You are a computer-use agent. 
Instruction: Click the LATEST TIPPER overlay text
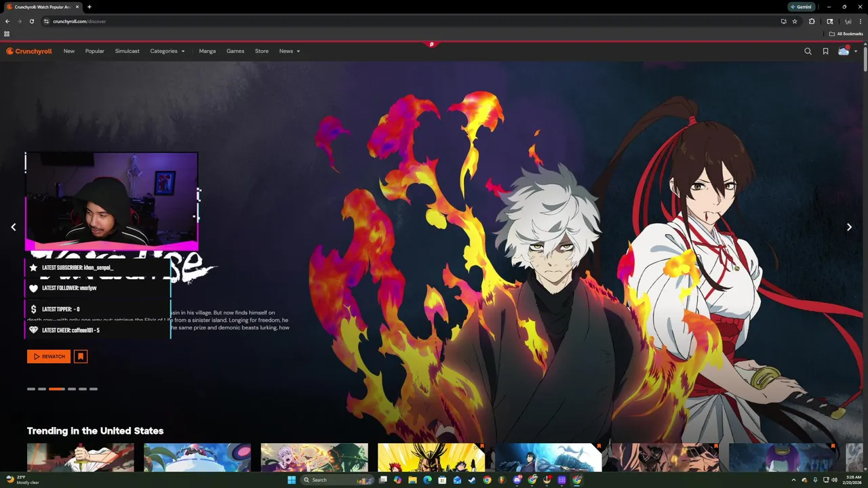pyautogui.click(x=61, y=309)
